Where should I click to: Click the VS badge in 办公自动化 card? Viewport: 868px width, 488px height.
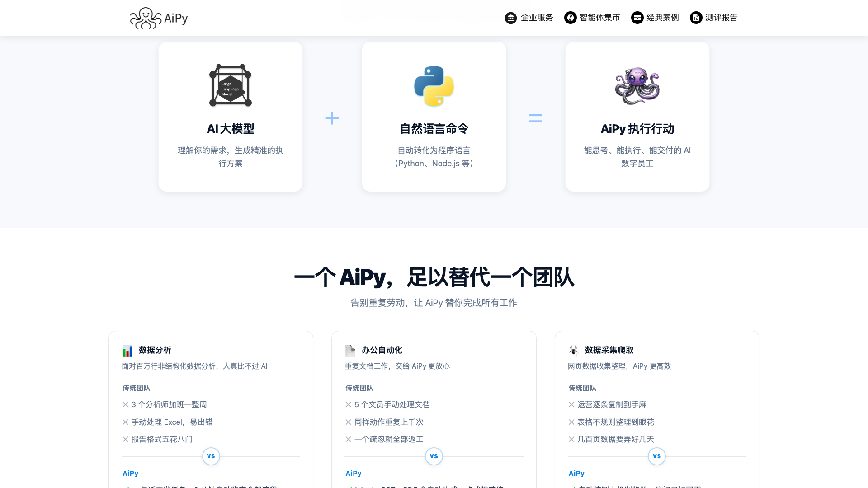click(x=434, y=456)
